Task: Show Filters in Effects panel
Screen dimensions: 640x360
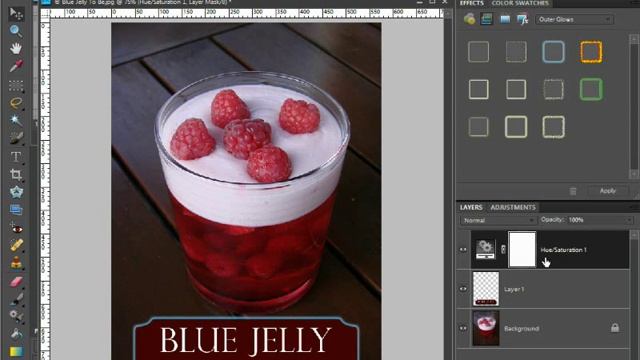Action: [x=469, y=19]
